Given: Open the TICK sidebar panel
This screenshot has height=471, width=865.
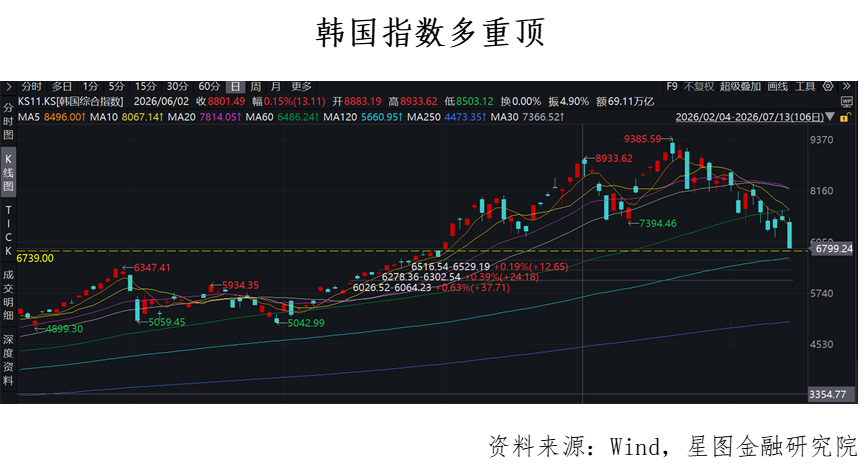Looking at the screenshot, I should point(8,231).
